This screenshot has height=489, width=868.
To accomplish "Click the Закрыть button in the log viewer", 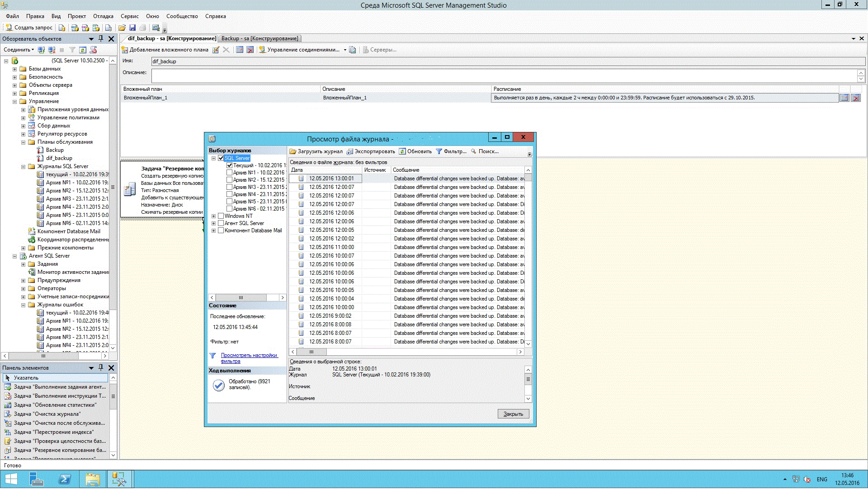I will (x=513, y=414).
